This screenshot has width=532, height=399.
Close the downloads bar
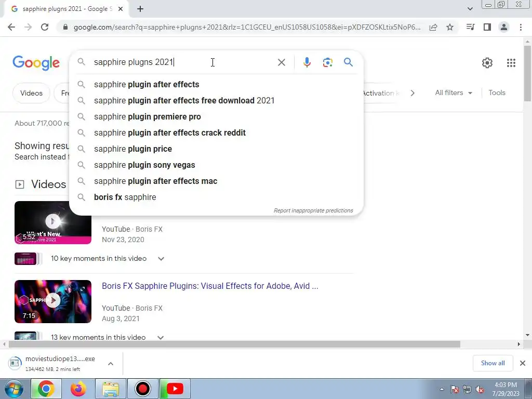pyautogui.click(x=523, y=363)
